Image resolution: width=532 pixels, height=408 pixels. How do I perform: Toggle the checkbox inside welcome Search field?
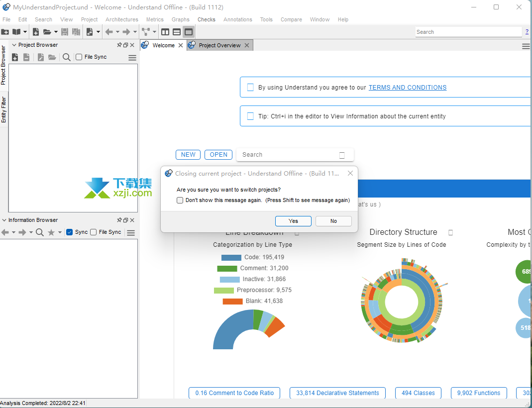tap(342, 155)
